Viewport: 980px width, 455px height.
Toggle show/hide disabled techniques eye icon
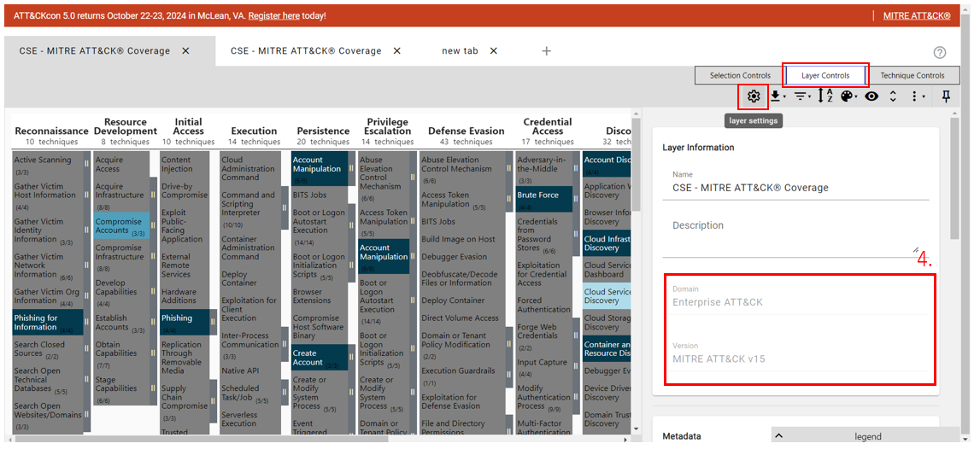point(871,96)
